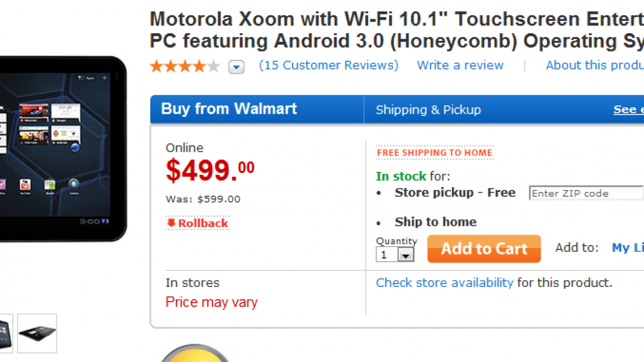The height and width of the screenshot is (362, 644).
Task: Open the 15 Customer Reviews link
Action: 328,65
